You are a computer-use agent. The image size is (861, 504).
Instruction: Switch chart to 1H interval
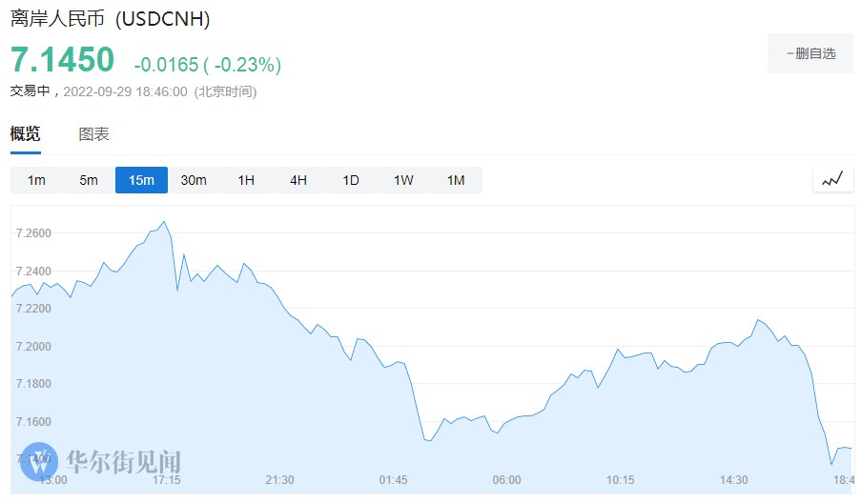pos(246,180)
